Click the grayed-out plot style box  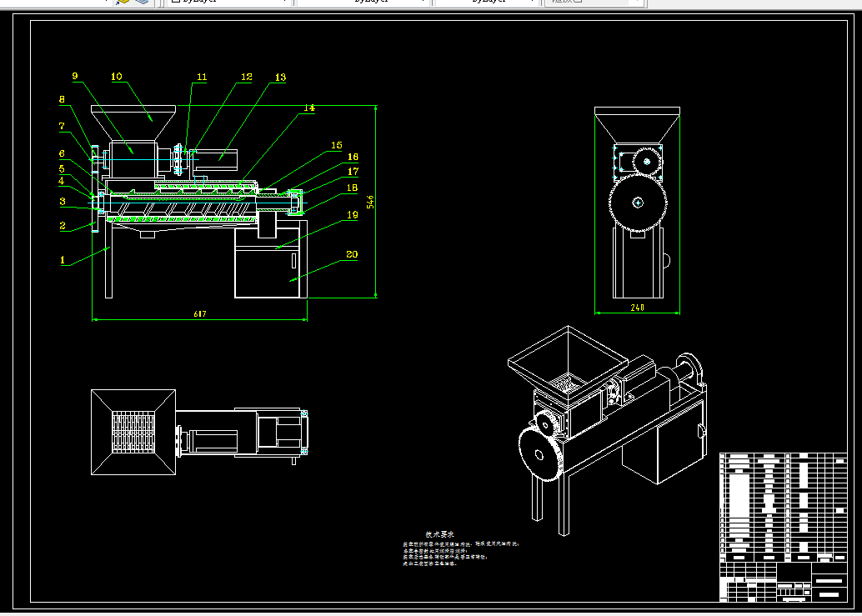(x=593, y=2)
